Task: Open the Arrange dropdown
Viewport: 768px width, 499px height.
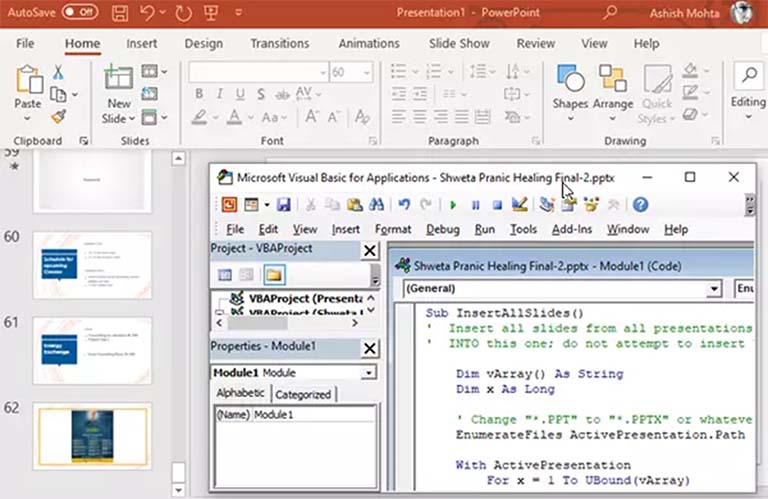Action: 613,93
